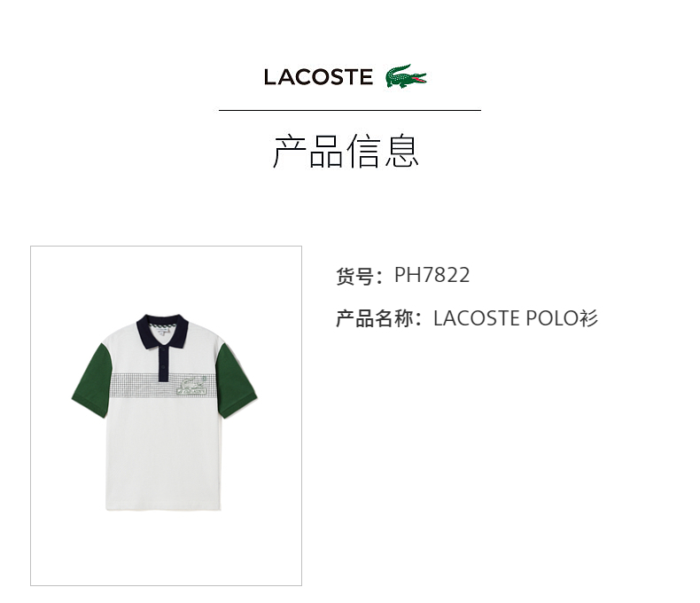Click the green crocodile logo in header
Screen dimensions: 700x603
406,76
